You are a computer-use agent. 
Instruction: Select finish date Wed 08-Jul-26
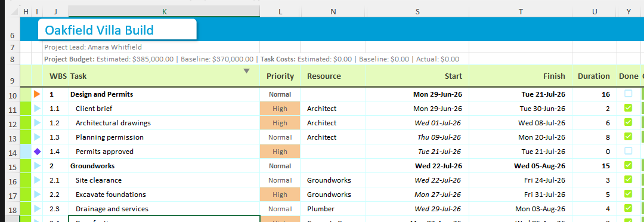pos(521,123)
